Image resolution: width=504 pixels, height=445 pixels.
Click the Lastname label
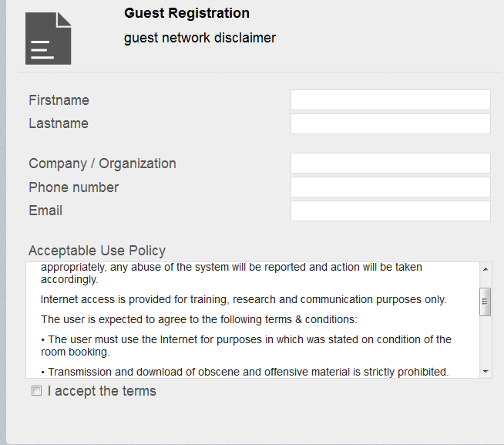pyautogui.click(x=59, y=123)
